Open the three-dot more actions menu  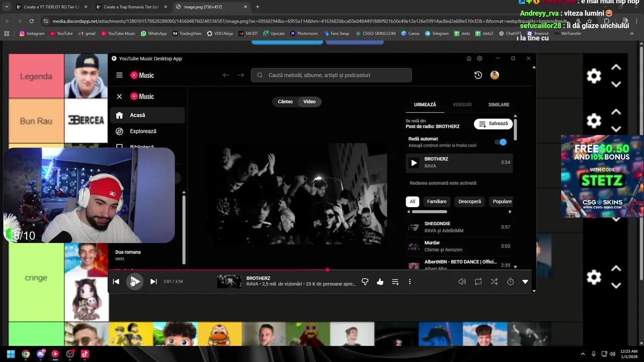pos(410,282)
